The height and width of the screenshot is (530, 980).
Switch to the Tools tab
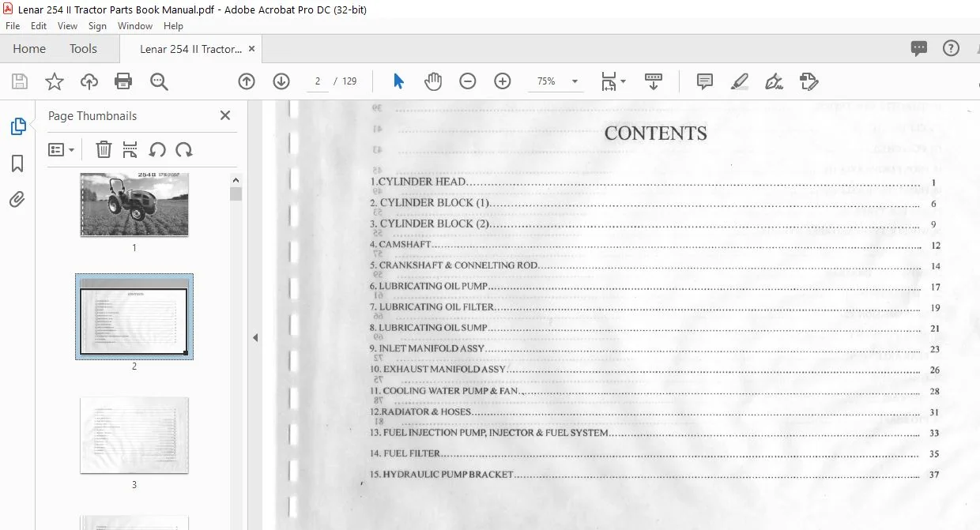click(x=83, y=49)
